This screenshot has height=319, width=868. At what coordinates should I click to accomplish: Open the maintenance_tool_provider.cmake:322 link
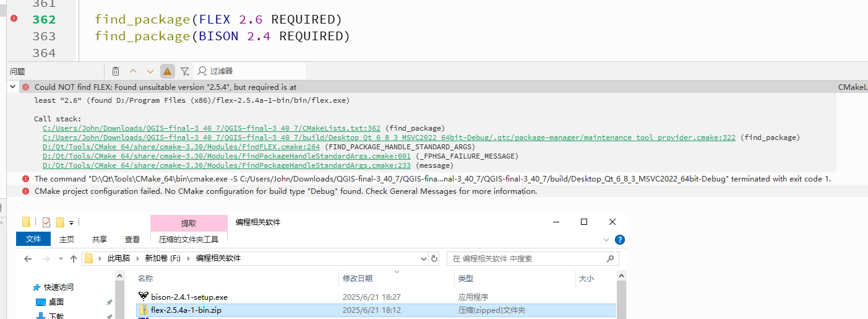click(389, 138)
